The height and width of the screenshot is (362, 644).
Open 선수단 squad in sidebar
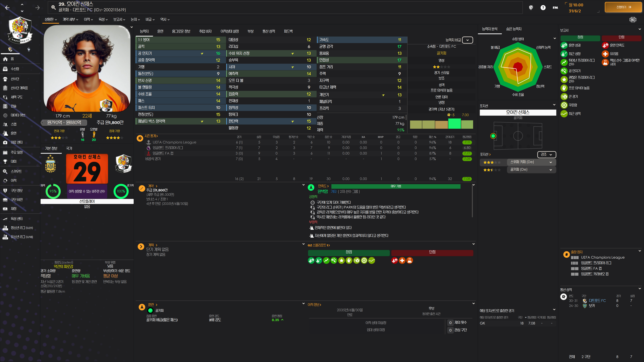point(20,79)
